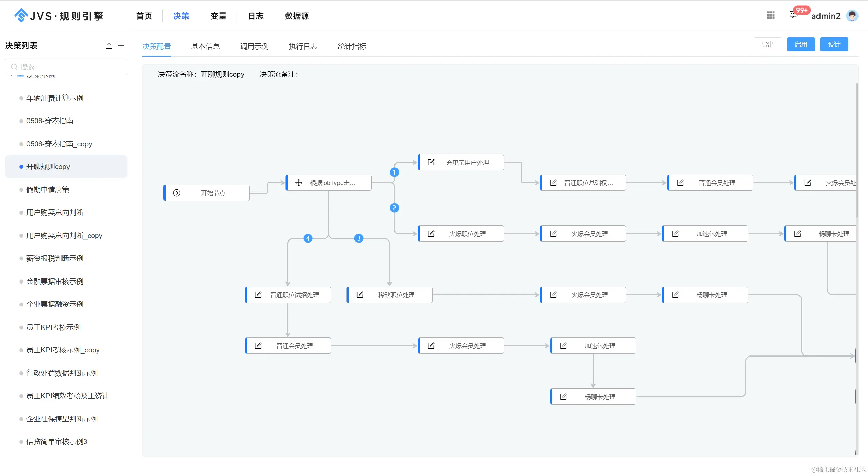868x475 pixels.
Task: Click the 启用 button
Action: (x=801, y=44)
